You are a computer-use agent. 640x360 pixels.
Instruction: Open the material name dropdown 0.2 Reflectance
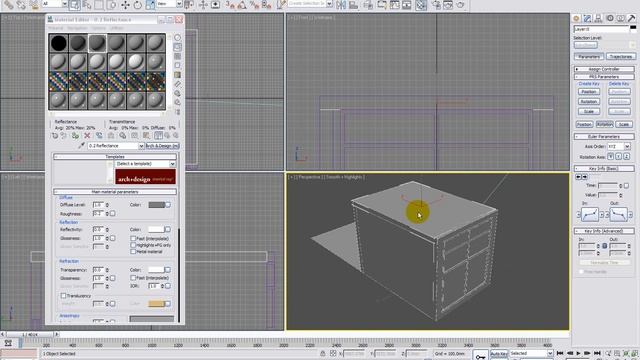[141, 146]
